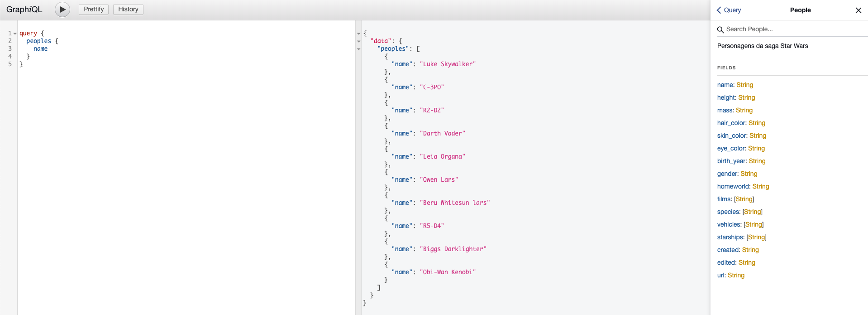Open the gender field documentation
Image resolution: width=868 pixels, height=315 pixels.
(728, 174)
